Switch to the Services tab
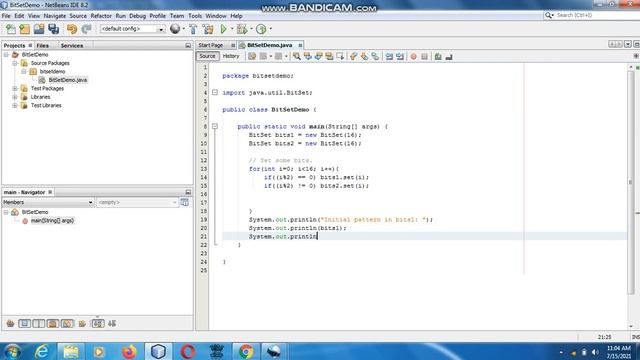Viewport: 640px width, 360px height. tap(72, 46)
